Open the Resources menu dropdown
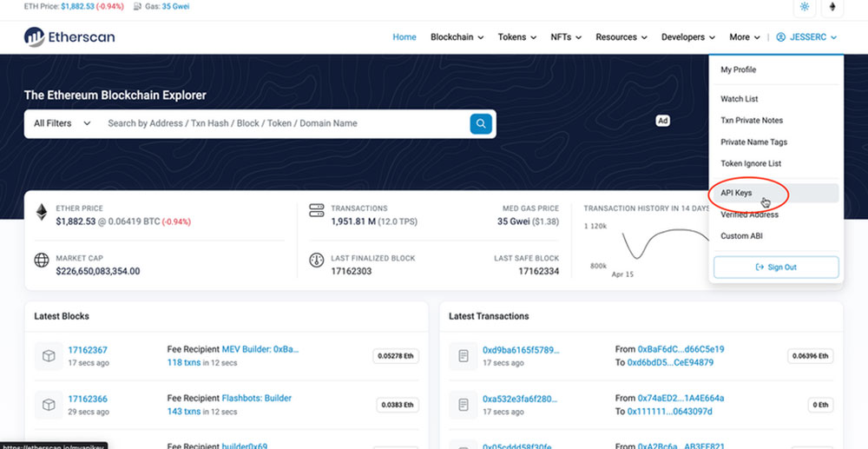The width and height of the screenshot is (868, 449). click(x=621, y=37)
